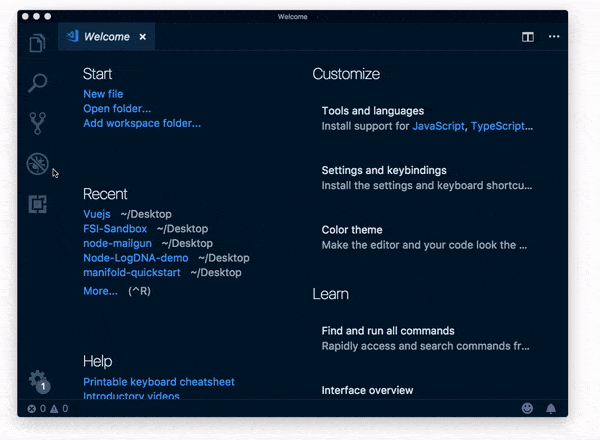Viewport: 600px width, 440px height.
Task: Open the Debug bug icon in activity bar
Action: pos(38,164)
